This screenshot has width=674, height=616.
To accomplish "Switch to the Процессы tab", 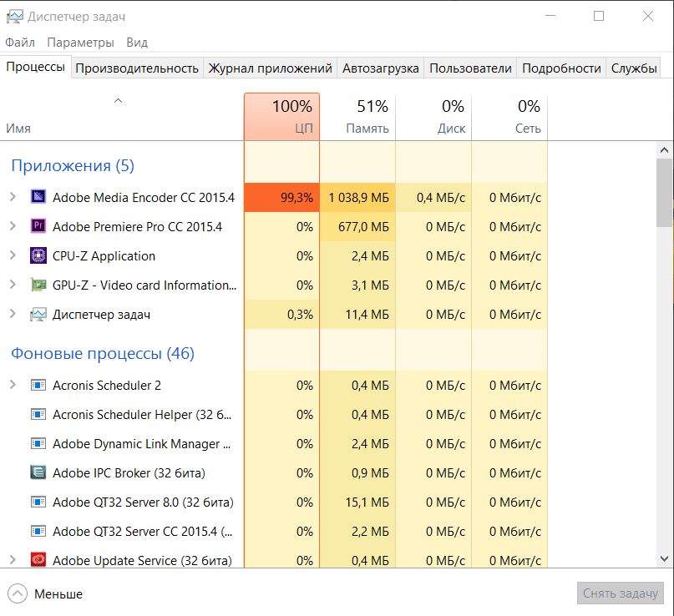I will pos(35,67).
